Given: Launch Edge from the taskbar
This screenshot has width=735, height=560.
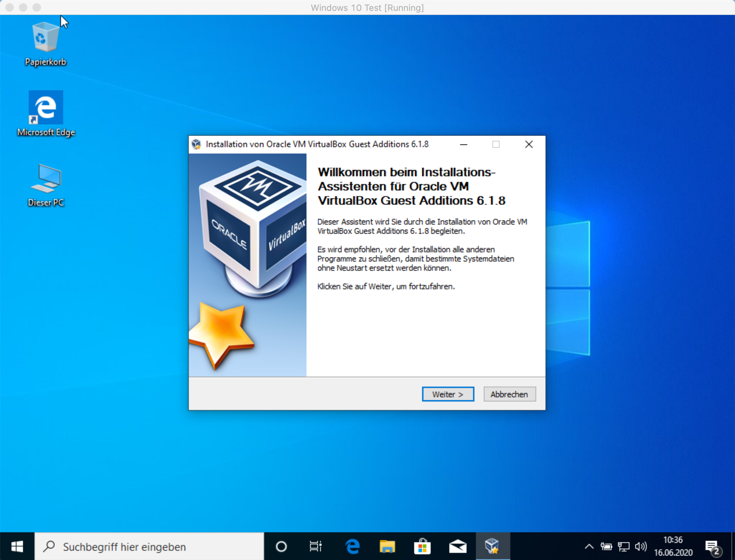Looking at the screenshot, I should (352, 546).
